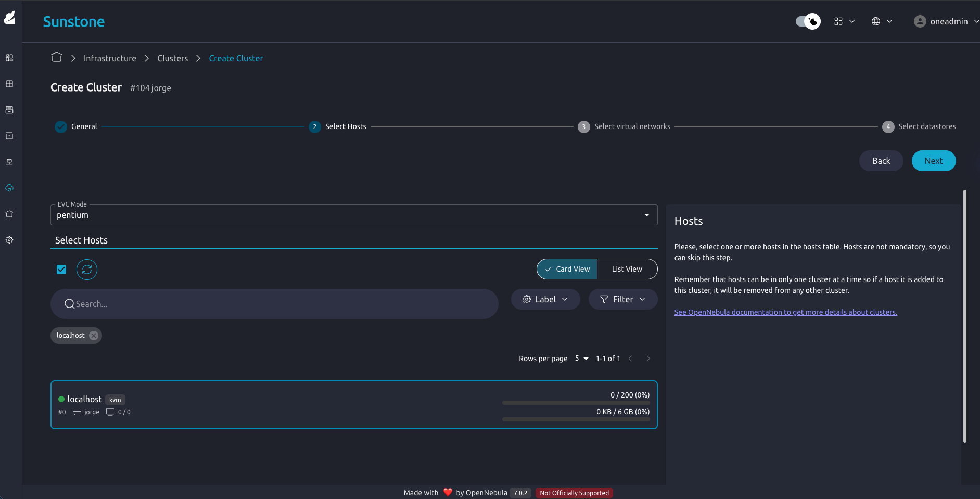980x499 pixels.
Task: Remove the localhost search filter chip
Action: click(93, 335)
